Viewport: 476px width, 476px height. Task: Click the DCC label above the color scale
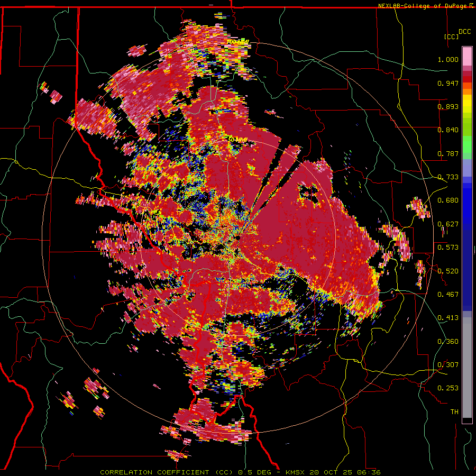464,32
